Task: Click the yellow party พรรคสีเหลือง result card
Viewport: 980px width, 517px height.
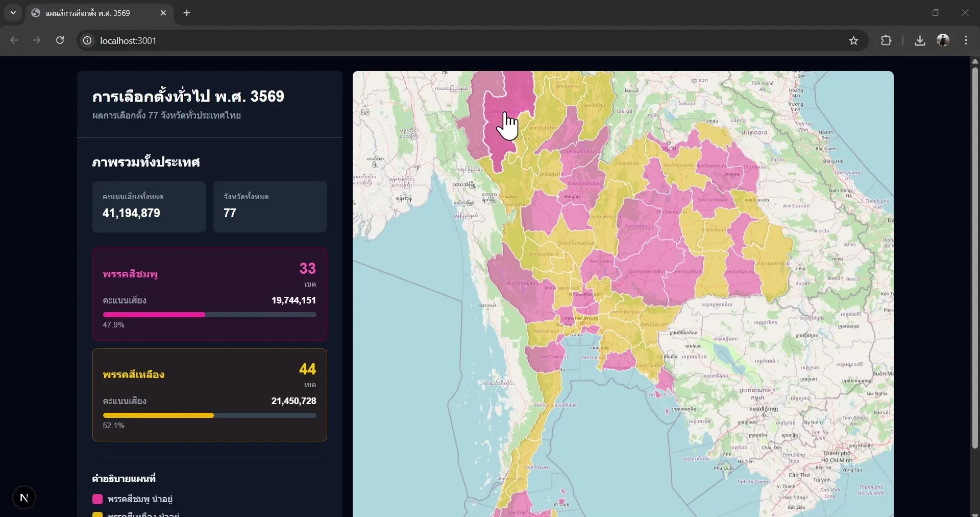Action: (209, 394)
